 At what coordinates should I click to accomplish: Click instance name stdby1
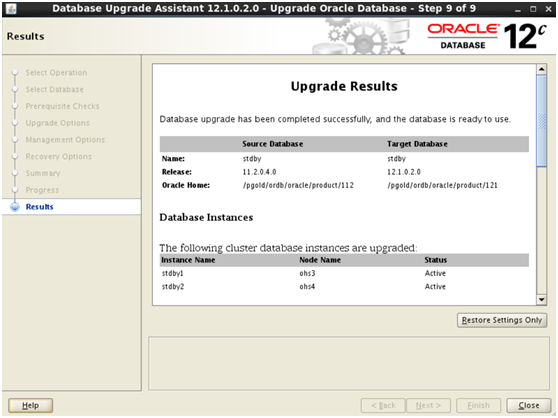(x=173, y=273)
